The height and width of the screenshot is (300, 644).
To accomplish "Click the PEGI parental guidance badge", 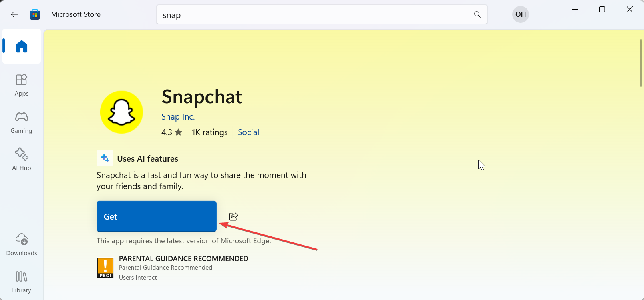I will [105, 268].
